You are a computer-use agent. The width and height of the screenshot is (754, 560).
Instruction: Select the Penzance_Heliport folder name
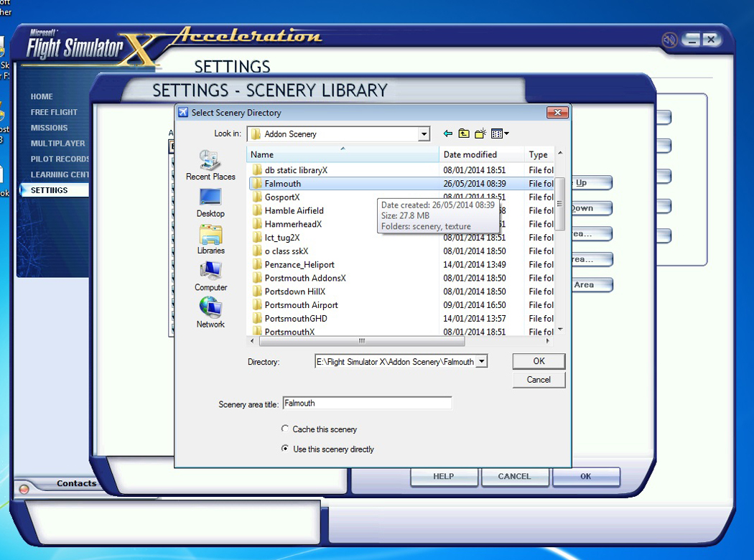pyautogui.click(x=299, y=264)
